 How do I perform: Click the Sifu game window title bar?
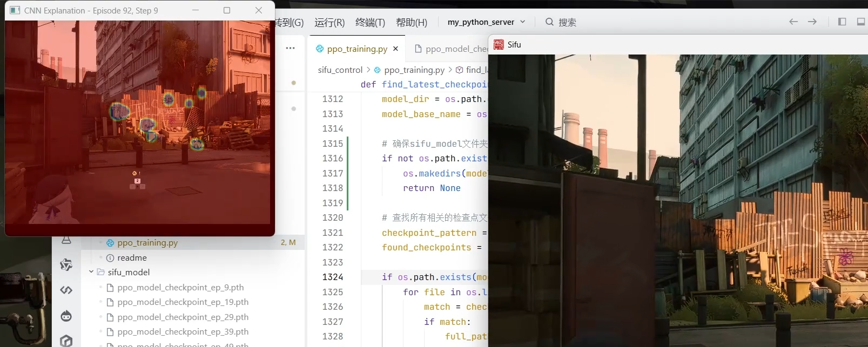pyautogui.click(x=678, y=44)
